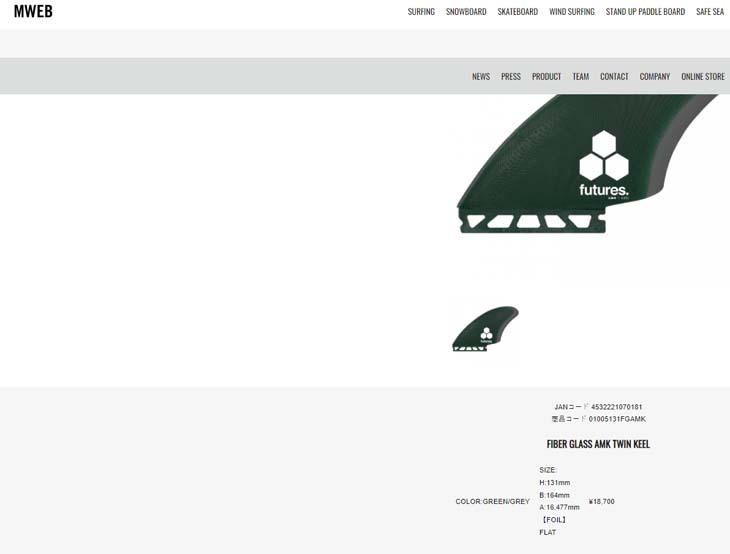
Task: Go to the PRESS page
Action: (x=510, y=77)
